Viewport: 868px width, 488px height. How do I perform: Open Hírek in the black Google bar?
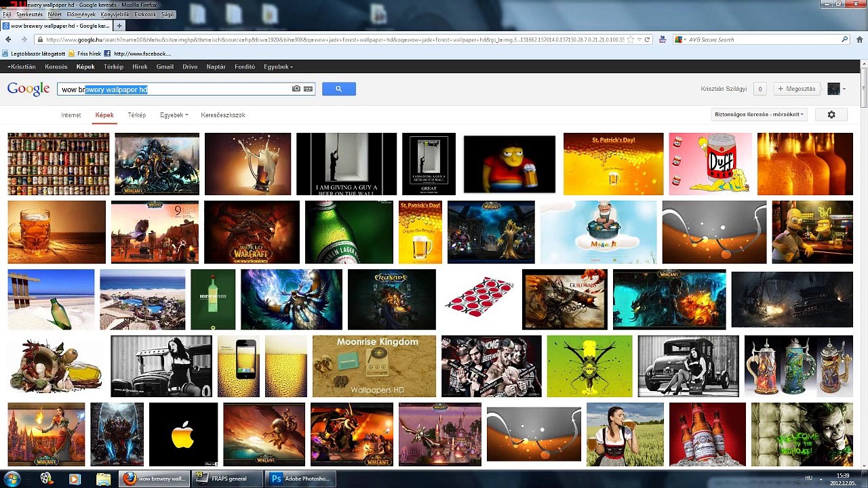pyautogui.click(x=140, y=66)
